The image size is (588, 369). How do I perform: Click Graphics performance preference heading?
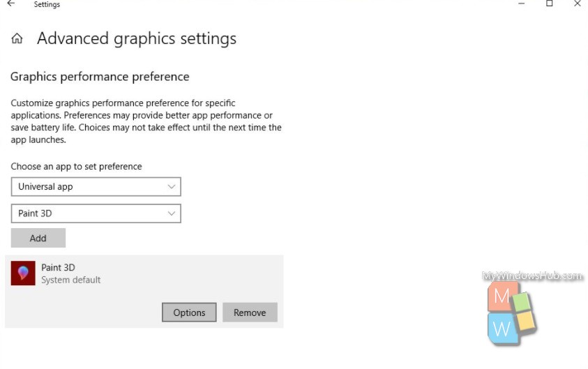pos(100,77)
